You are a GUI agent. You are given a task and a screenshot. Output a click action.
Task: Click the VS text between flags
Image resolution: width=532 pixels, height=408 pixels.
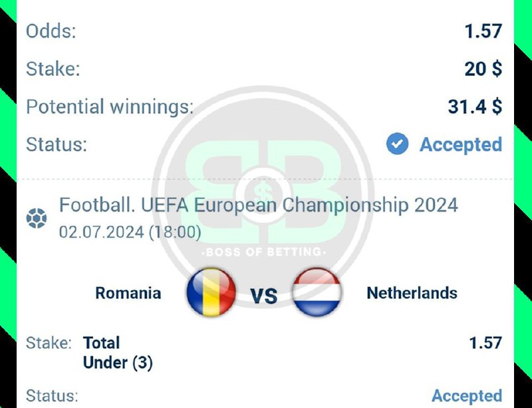[x=264, y=295]
